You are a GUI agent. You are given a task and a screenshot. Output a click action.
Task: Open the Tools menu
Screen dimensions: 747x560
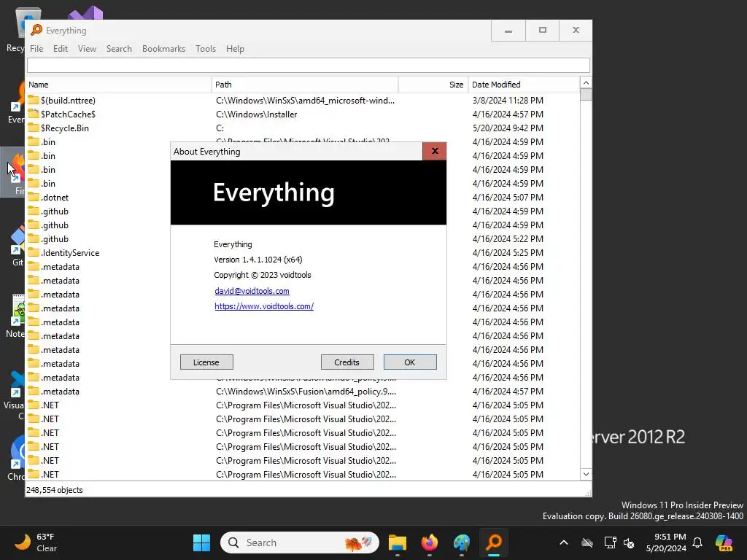[205, 49]
